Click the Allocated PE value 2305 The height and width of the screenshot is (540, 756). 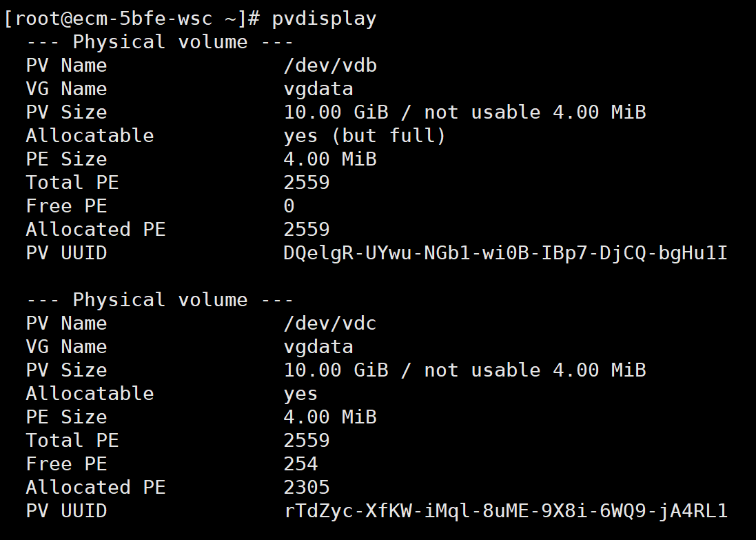click(x=306, y=488)
